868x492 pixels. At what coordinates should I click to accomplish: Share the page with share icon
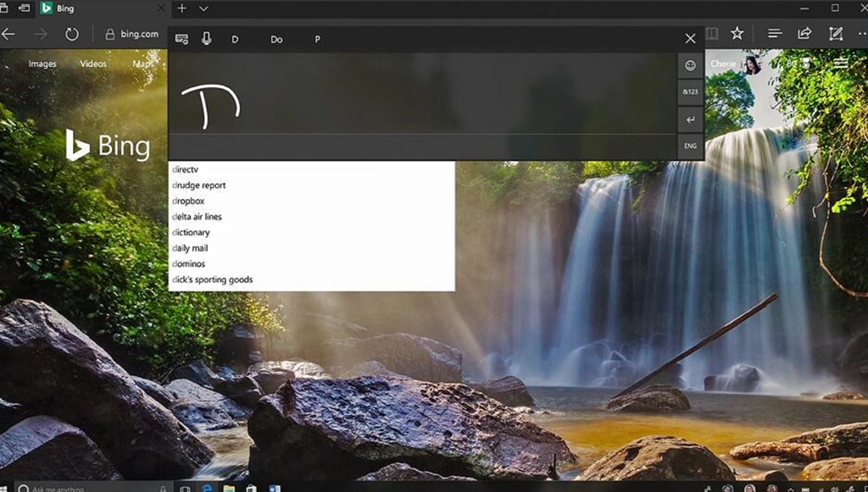coord(804,34)
